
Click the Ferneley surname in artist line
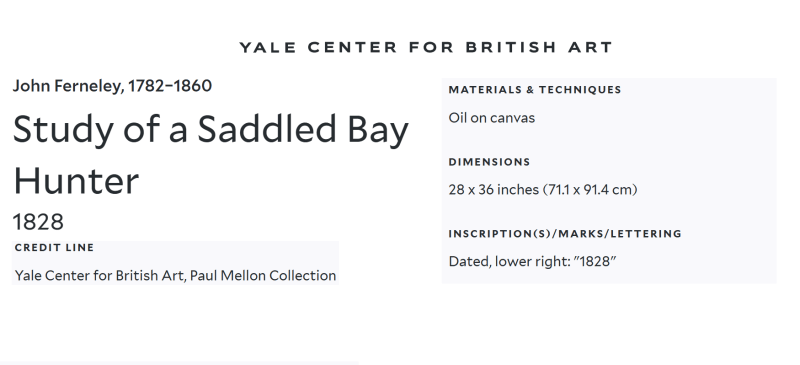click(x=89, y=86)
